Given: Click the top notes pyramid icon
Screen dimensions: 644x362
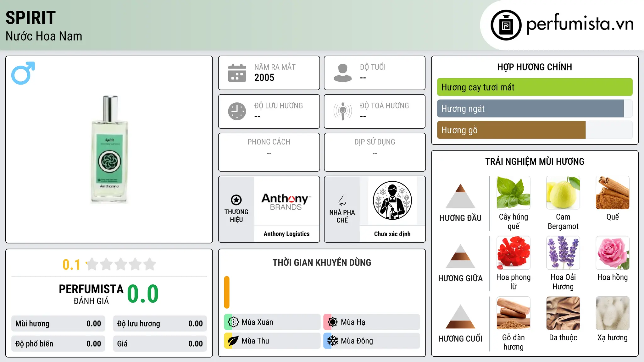Looking at the screenshot, I should pyautogui.click(x=460, y=196).
